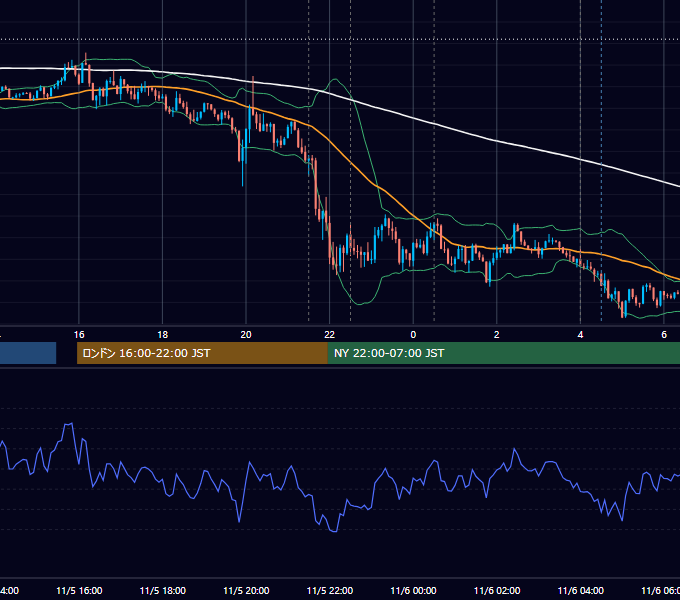Click the hour label 22 on chart axis
Screen dimensions: 680x600
(x=330, y=335)
